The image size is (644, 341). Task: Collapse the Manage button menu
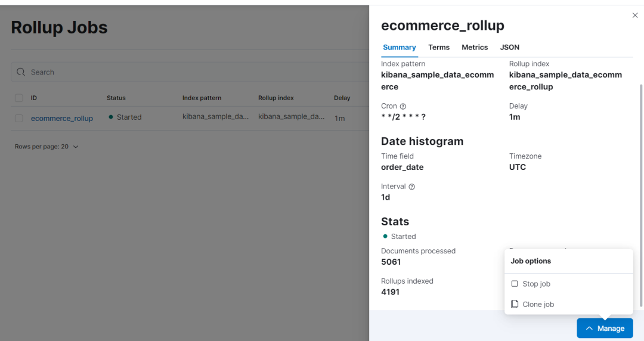click(x=605, y=328)
